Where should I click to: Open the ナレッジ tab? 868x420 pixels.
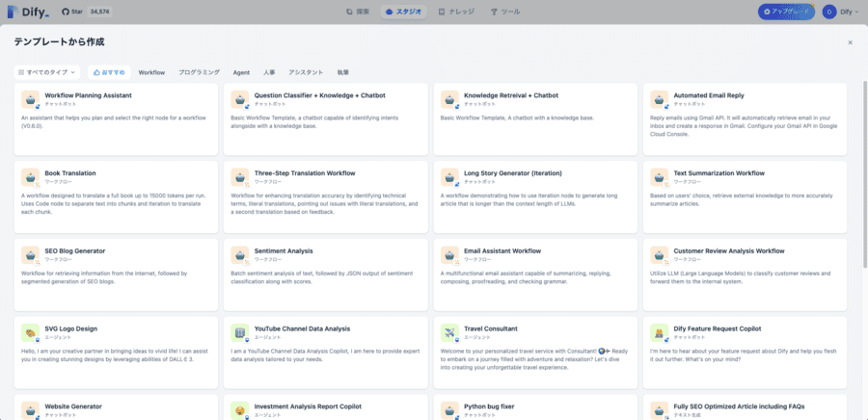click(456, 11)
